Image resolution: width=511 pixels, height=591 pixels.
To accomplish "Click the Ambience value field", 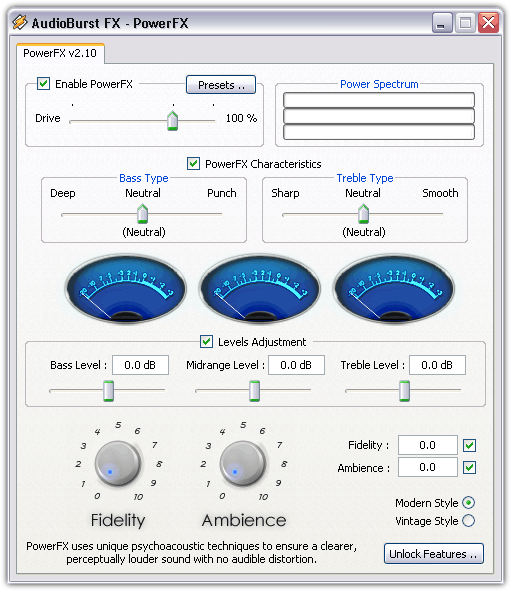I will pyautogui.click(x=428, y=467).
